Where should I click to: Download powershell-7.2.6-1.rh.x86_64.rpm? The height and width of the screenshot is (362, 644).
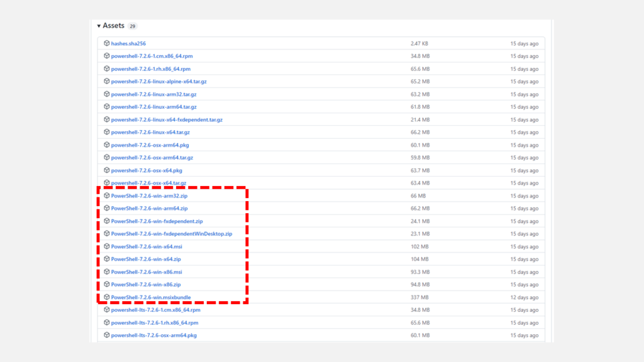[151, 69]
